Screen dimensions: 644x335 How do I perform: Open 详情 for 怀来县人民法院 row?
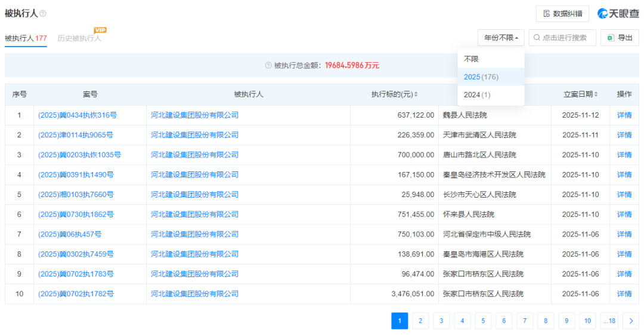624,214
